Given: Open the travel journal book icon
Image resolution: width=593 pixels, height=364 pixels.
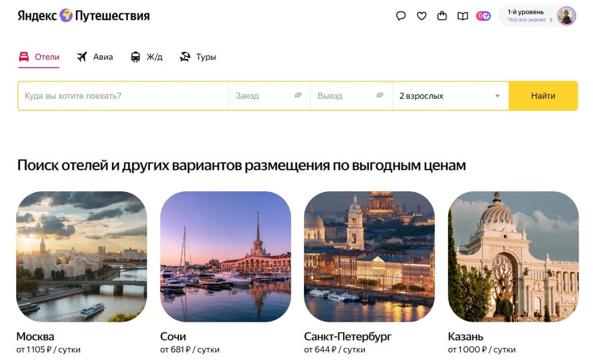Looking at the screenshot, I should pyautogui.click(x=463, y=16).
